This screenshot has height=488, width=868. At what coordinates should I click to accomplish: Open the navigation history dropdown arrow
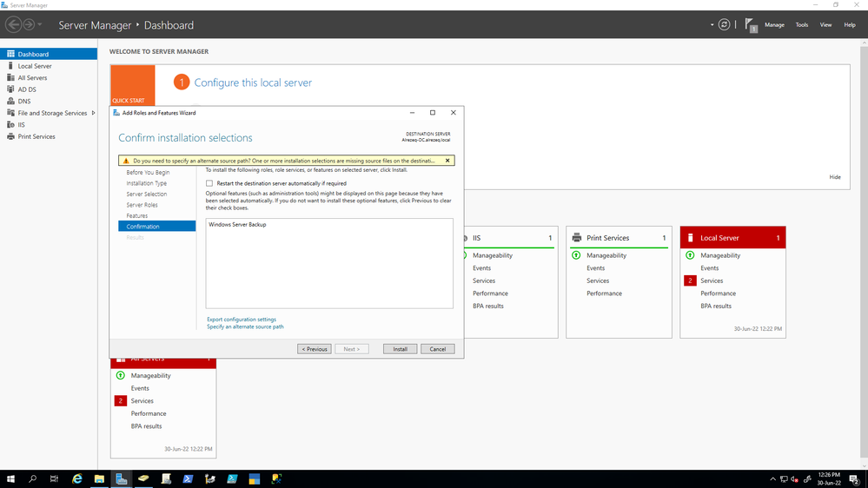pyautogui.click(x=40, y=25)
